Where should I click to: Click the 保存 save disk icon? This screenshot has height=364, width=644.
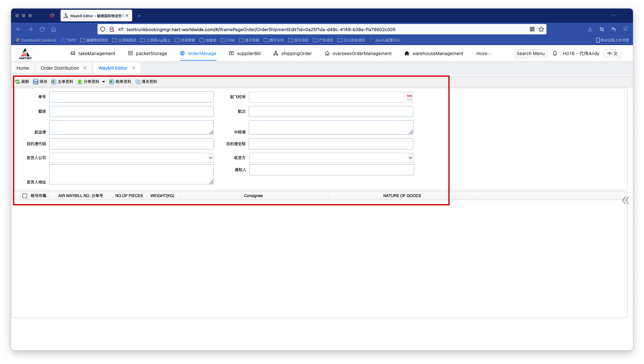click(x=36, y=82)
